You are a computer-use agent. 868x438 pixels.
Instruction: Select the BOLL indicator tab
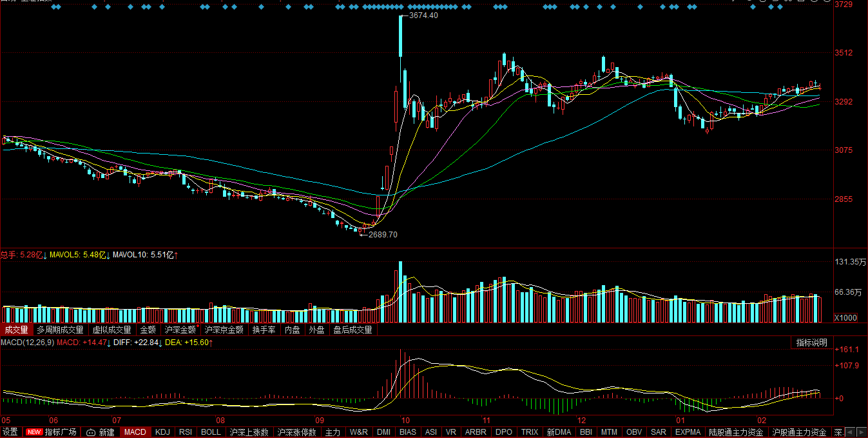coord(211,432)
